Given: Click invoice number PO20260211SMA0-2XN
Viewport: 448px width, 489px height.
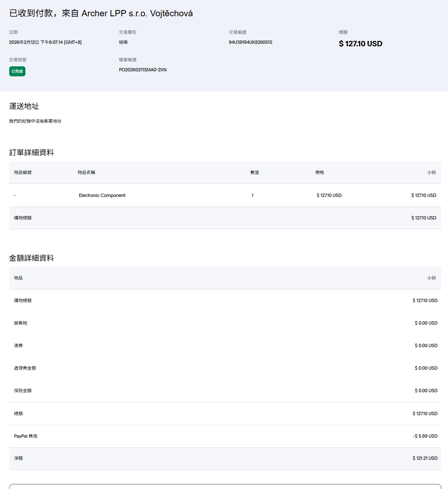Looking at the screenshot, I should (x=142, y=70).
